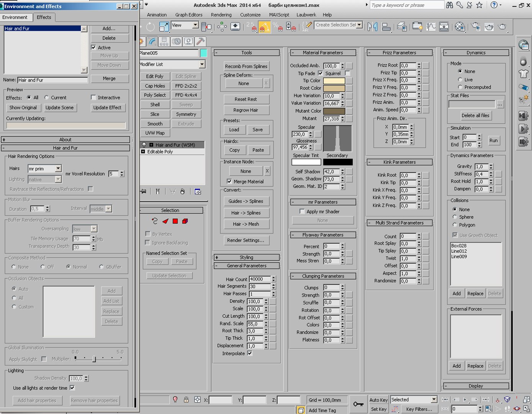Click the Hair Count input field

tap(260, 279)
